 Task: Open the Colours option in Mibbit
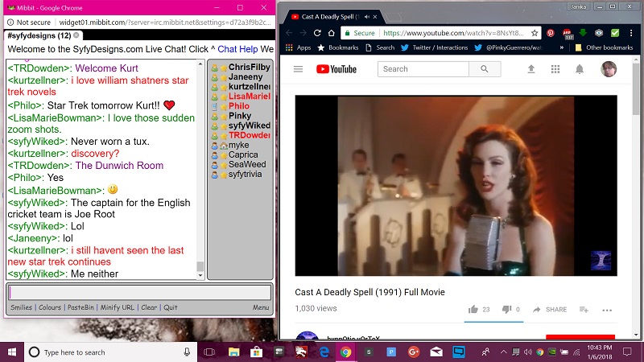50,307
